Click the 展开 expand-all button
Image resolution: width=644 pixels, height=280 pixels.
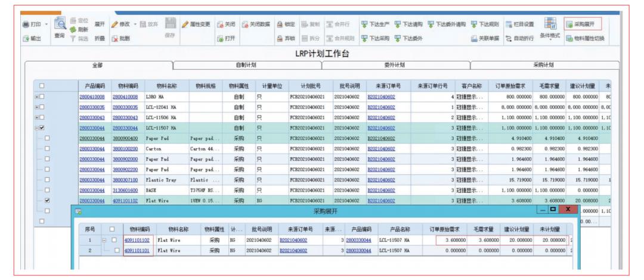pos(100,24)
